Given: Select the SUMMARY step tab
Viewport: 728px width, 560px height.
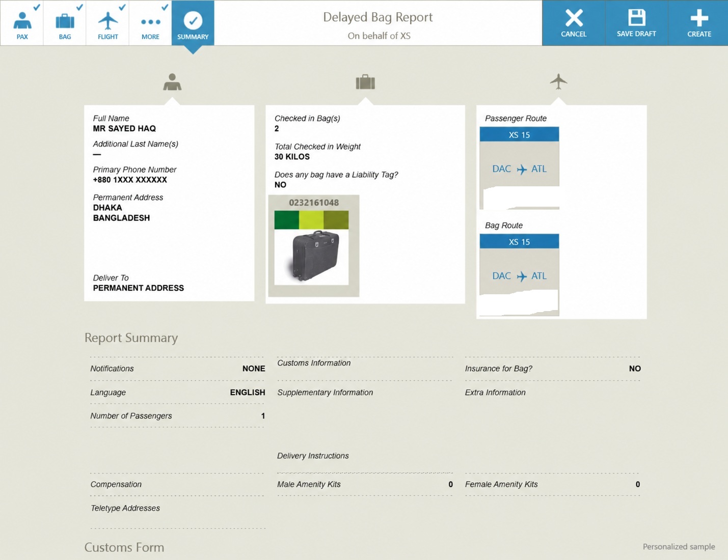Looking at the screenshot, I should click(x=193, y=23).
